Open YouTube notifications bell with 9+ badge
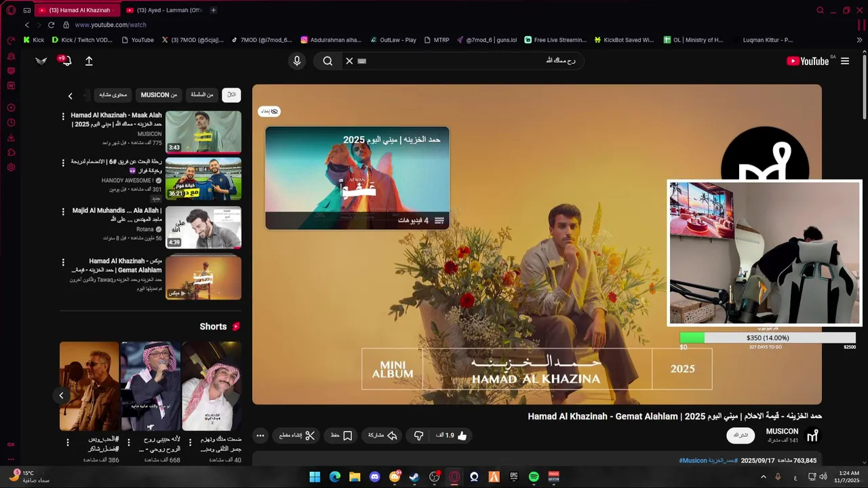This screenshot has height=488, width=868. click(x=66, y=61)
